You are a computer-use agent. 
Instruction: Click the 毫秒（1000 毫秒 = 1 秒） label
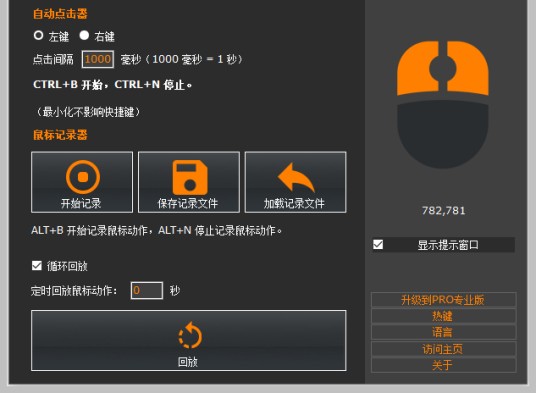(x=181, y=59)
